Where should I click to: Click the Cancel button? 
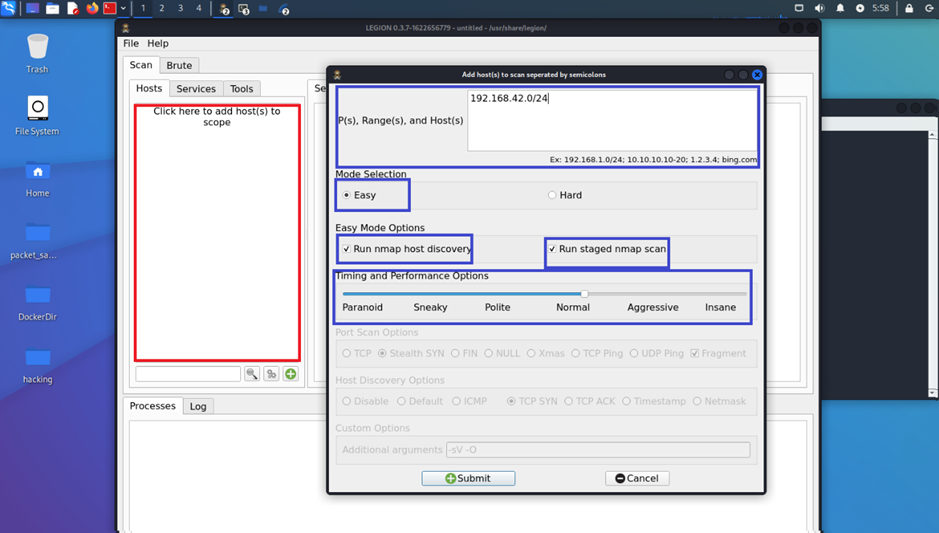[x=637, y=479]
